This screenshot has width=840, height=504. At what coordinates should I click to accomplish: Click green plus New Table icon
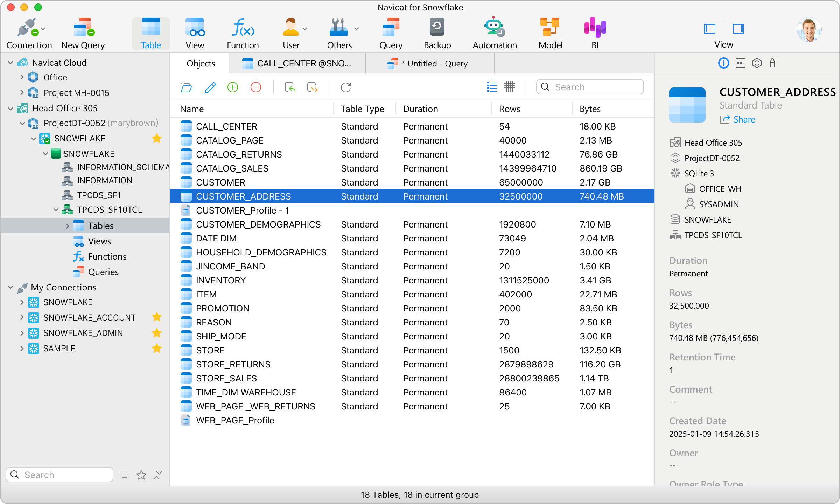(233, 87)
